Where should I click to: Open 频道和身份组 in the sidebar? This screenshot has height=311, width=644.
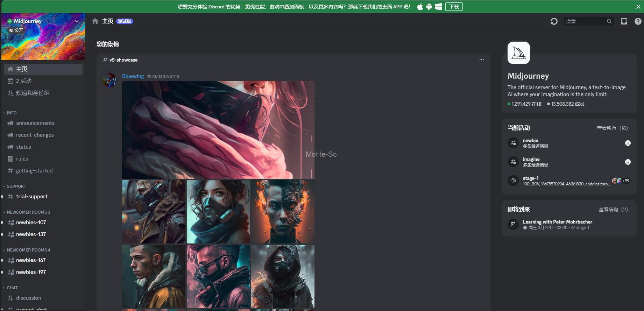[x=33, y=93]
